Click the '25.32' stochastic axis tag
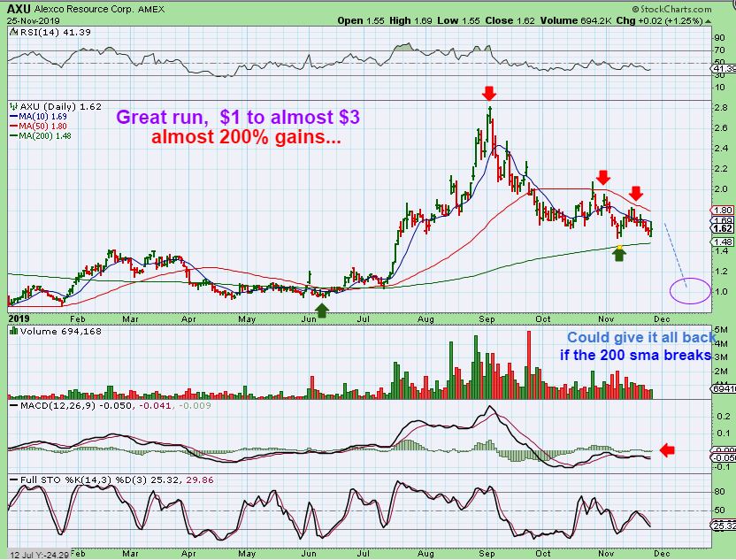This screenshot has width=736, height=560. click(x=724, y=525)
